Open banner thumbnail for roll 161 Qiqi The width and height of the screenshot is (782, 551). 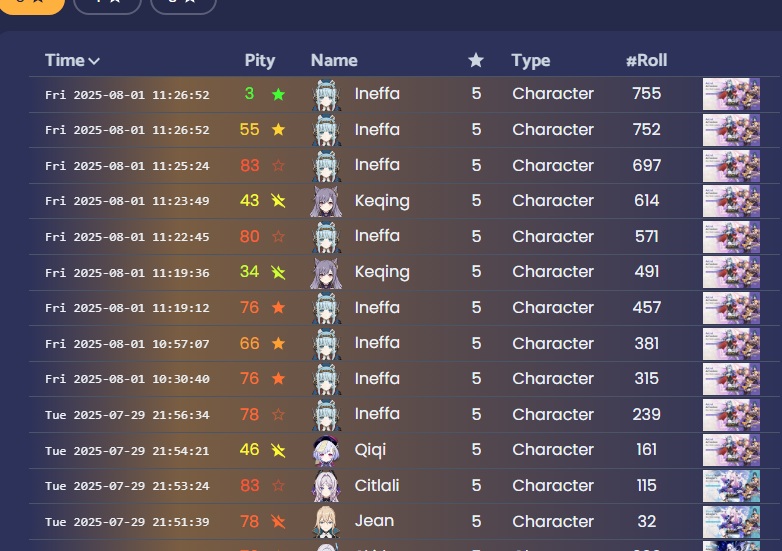click(731, 450)
